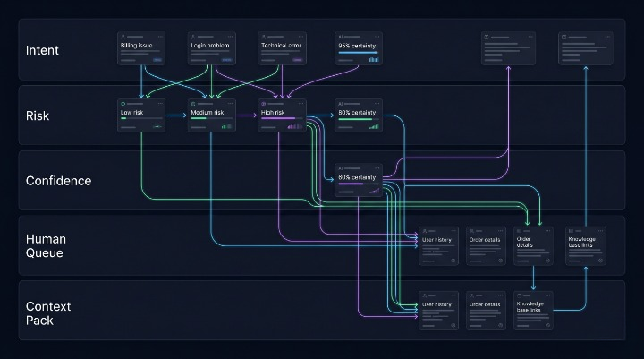
Task: Click the blue bar on the 95% certainty card
Action: [x=358, y=53]
